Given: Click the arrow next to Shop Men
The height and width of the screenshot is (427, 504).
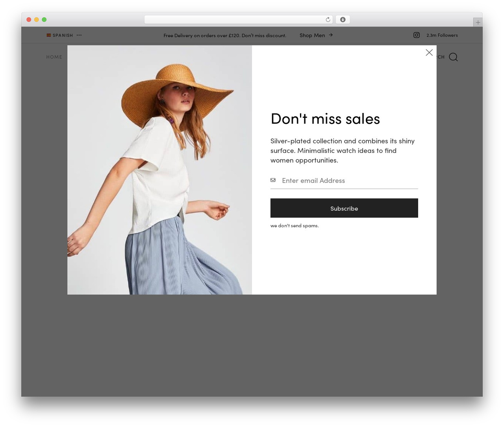Looking at the screenshot, I should tap(331, 35).
